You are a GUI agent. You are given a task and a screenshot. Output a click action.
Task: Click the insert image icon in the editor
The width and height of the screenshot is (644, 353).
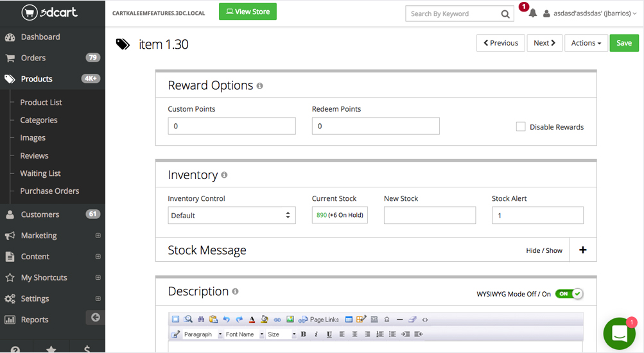click(290, 320)
